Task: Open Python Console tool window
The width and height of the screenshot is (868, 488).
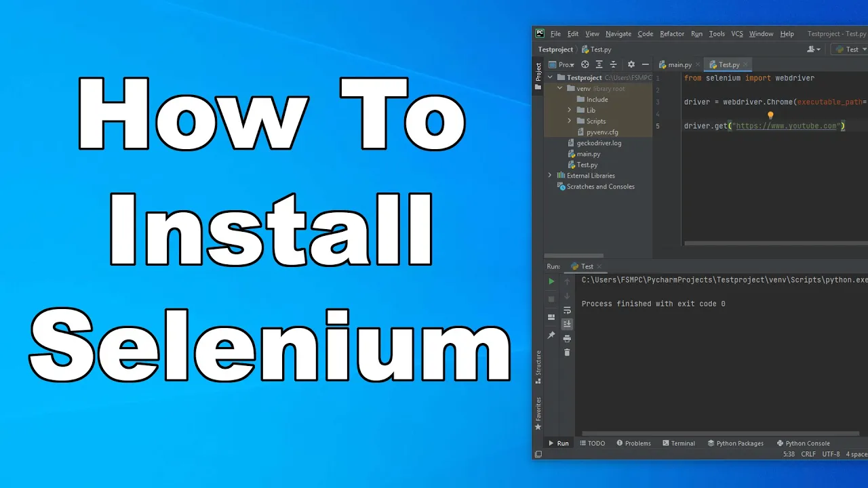Action: coord(804,443)
